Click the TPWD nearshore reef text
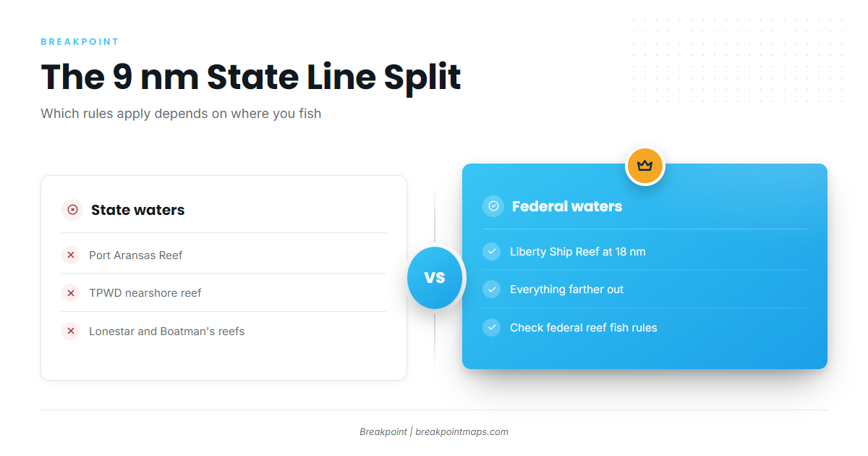Image resolution: width=868 pixels, height=456 pixels. [x=145, y=293]
